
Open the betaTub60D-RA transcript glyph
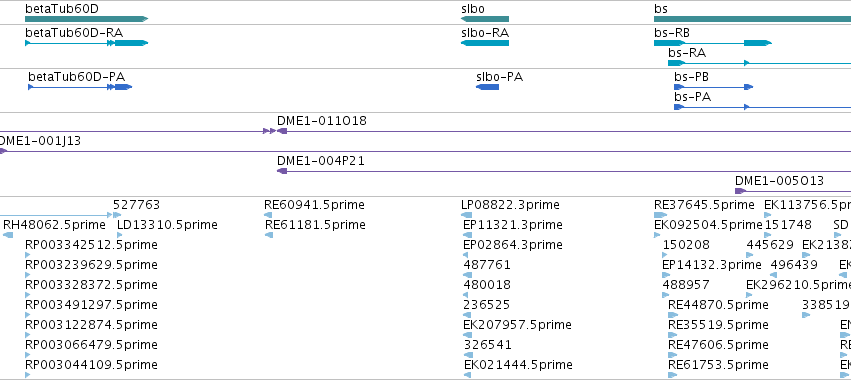pos(86,43)
